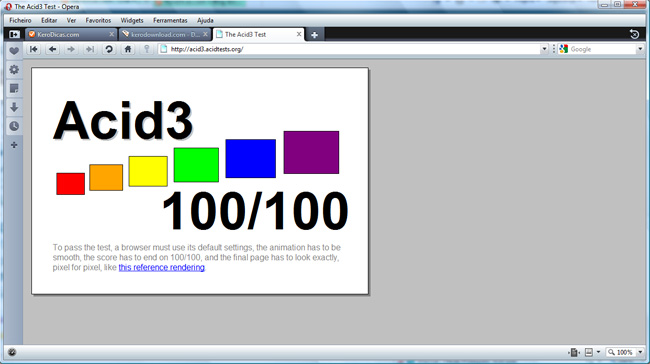650x364 pixels.
Task: Click the orange square
Action: click(106, 177)
